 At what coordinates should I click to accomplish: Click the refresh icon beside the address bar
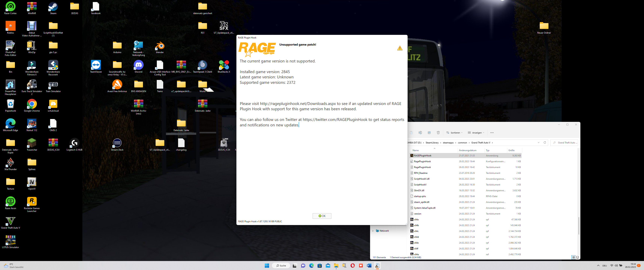545,142
